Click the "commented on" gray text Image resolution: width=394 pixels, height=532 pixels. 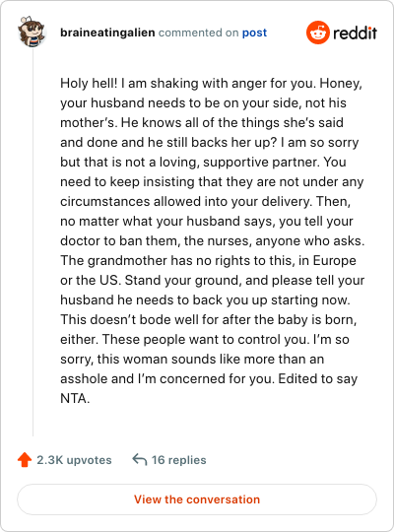point(199,33)
